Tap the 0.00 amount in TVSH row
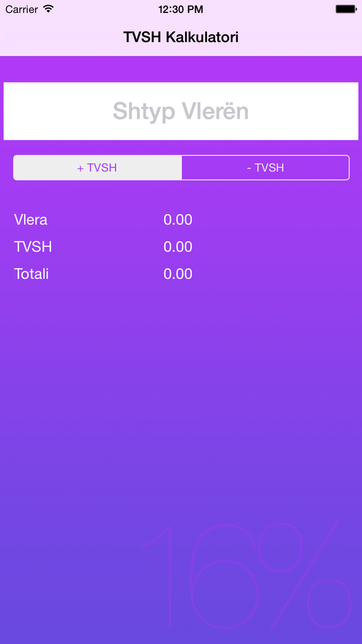This screenshot has width=362, height=644. tap(178, 246)
